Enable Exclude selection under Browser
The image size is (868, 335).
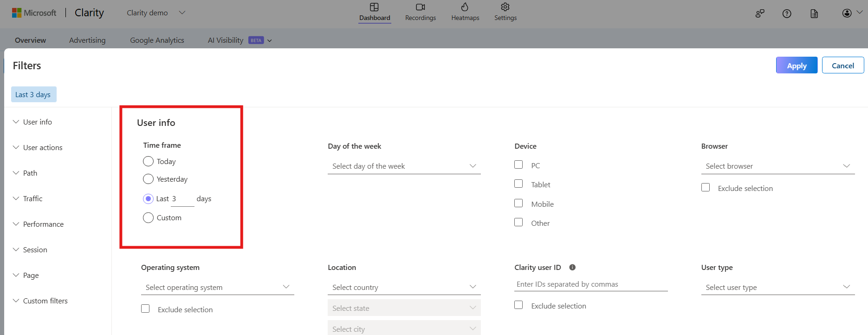[706, 187]
